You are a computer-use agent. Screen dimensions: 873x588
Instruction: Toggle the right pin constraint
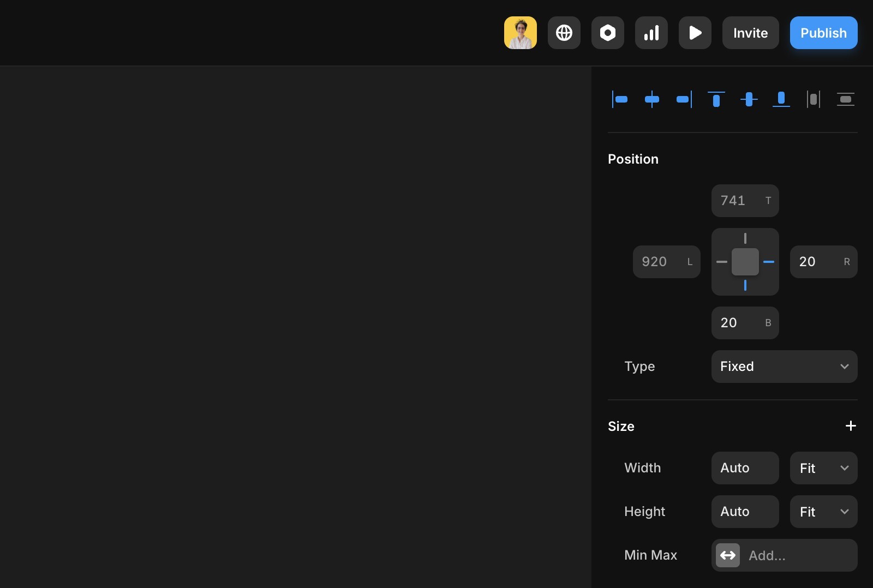769,262
